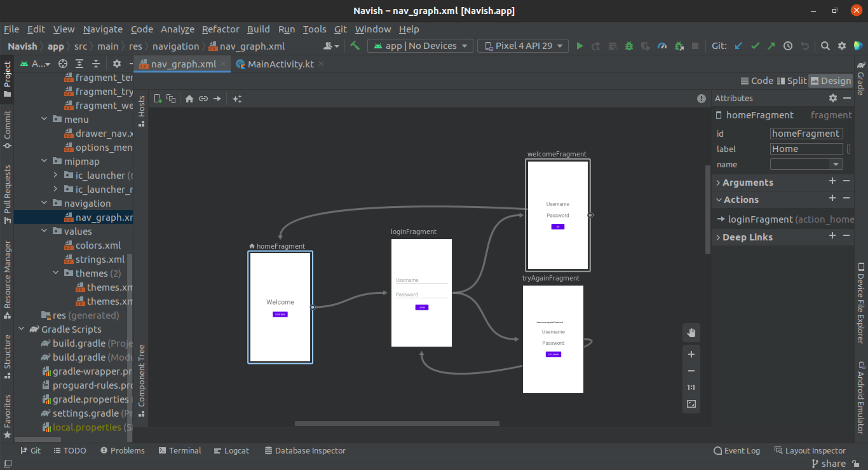
Task: Open the Terminal tool window
Action: pos(180,450)
